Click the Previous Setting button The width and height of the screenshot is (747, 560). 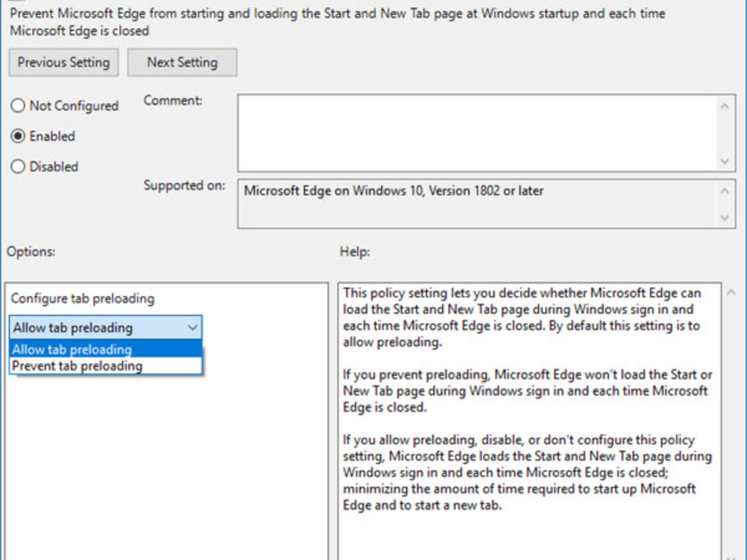tap(63, 63)
